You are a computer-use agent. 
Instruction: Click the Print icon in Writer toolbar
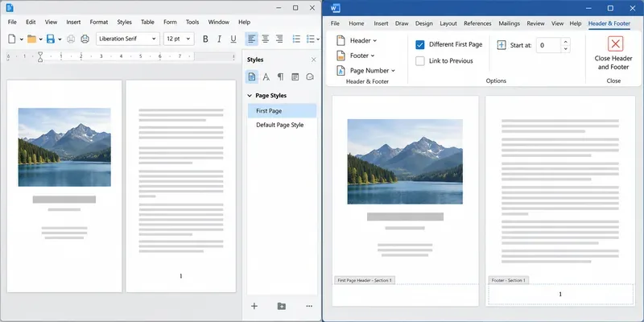[85, 39]
